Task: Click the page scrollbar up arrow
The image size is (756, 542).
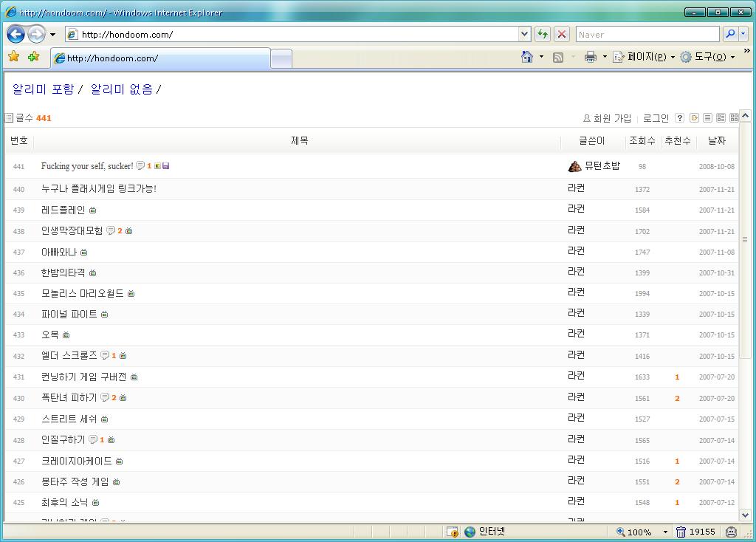Action: click(746, 116)
